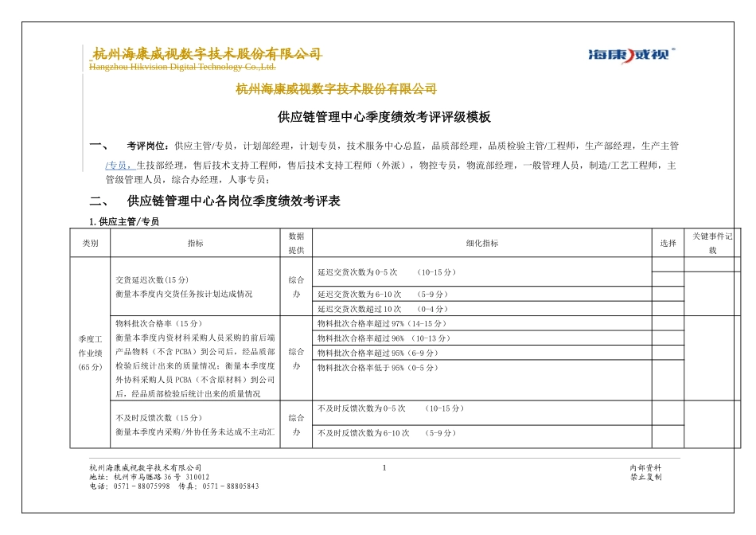This screenshot has height=535, width=756.
Task: Click the footer address '杭州市马塍路36号 310012'
Action: pyautogui.click(x=162, y=477)
